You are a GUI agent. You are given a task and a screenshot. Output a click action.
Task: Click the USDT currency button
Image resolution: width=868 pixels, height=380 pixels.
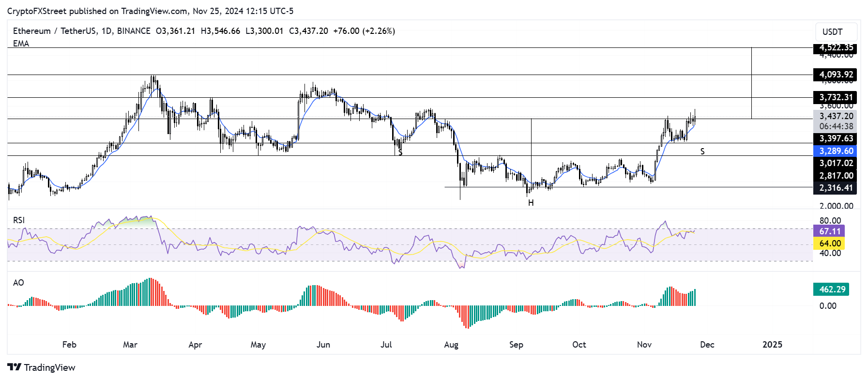pyautogui.click(x=836, y=32)
